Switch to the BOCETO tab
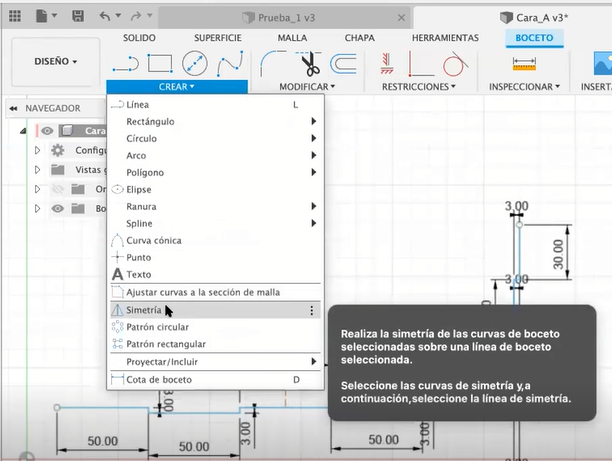612x461 pixels. (x=534, y=38)
